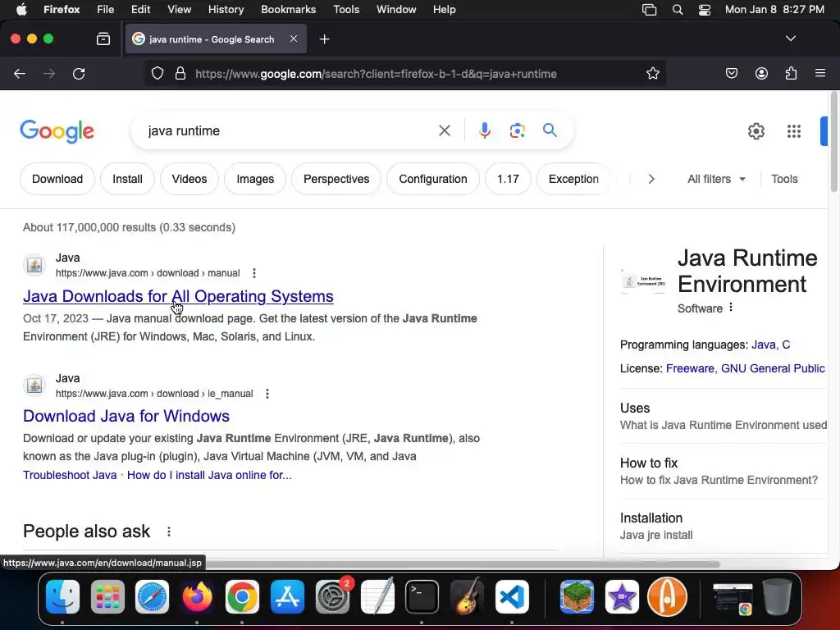Go back with Firefox back arrow

20,73
